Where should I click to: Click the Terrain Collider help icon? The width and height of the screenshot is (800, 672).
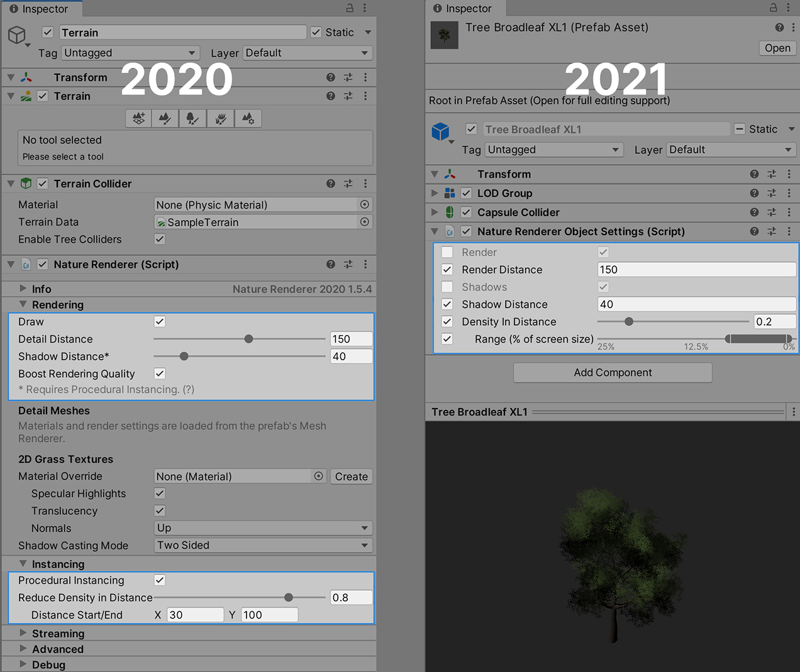(331, 184)
